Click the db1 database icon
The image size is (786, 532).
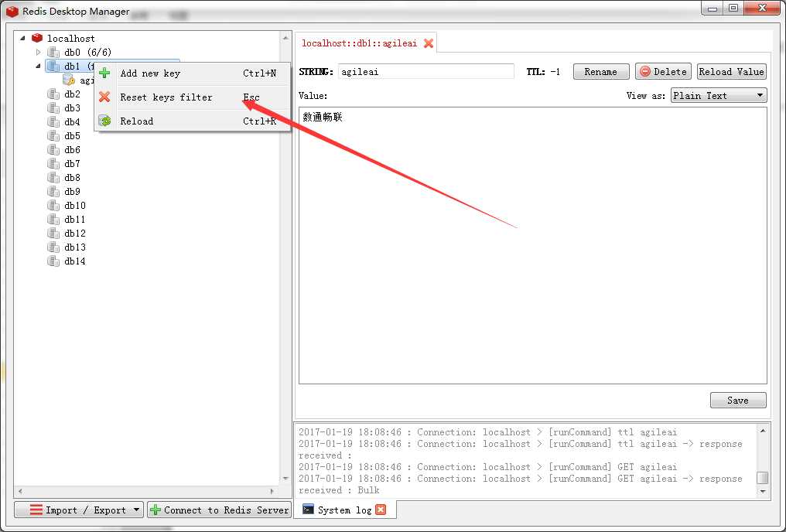53,66
